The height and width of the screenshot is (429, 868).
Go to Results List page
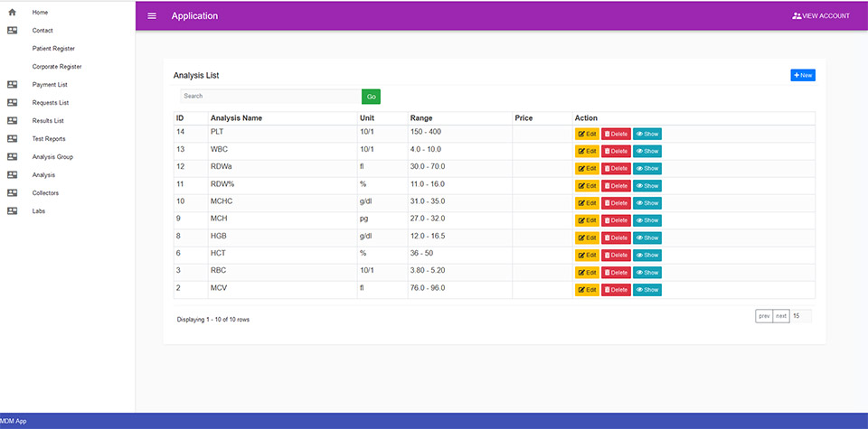48,120
